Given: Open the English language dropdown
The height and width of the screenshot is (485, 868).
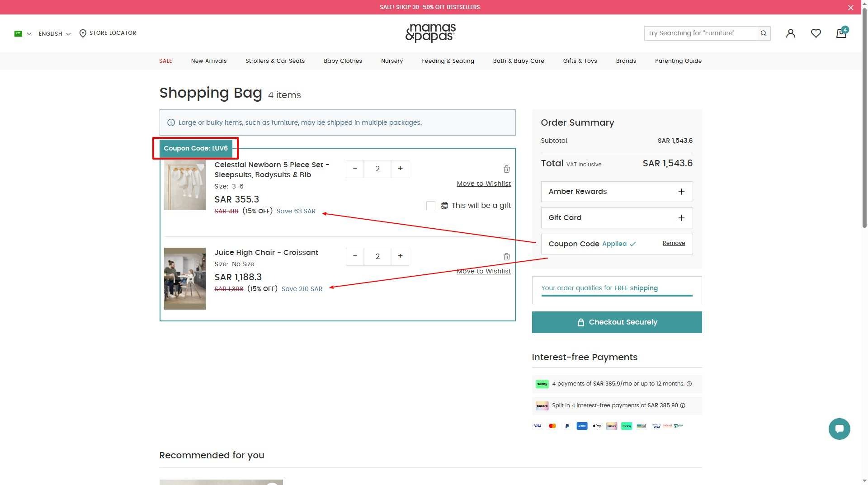Looking at the screenshot, I should [54, 33].
